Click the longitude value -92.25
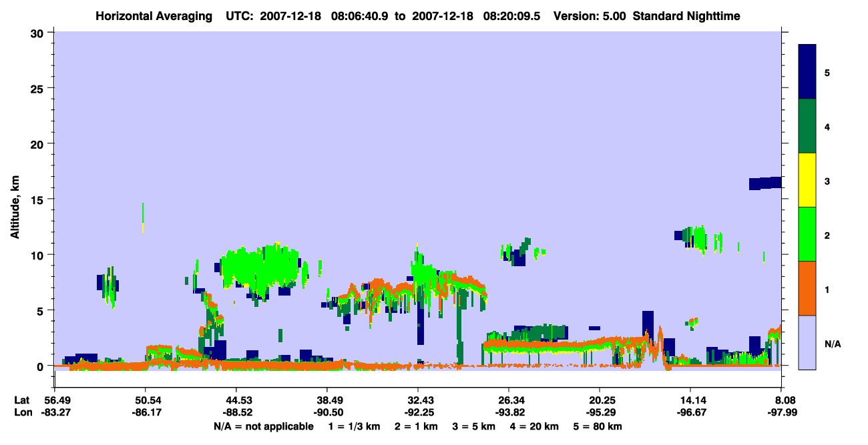 418,413
